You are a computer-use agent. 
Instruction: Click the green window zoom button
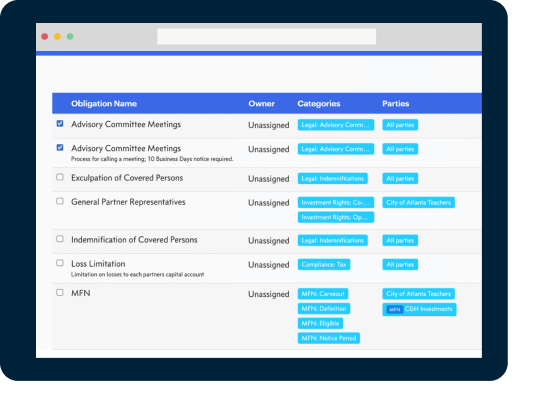click(70, 37)
